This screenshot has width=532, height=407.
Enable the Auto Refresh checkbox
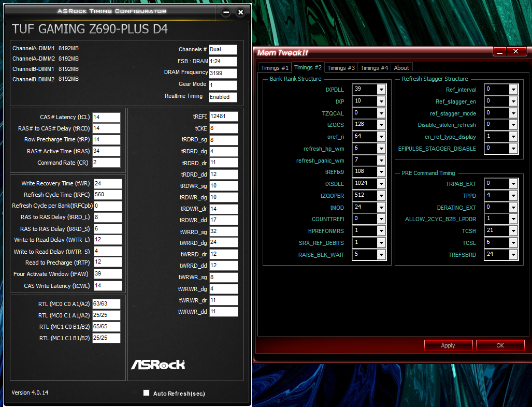(x=147, y=393)
